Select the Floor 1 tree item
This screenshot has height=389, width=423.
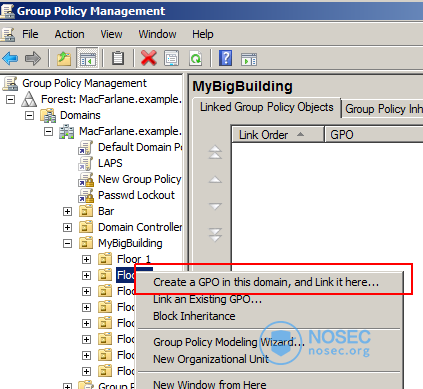(x=134, y=259)
